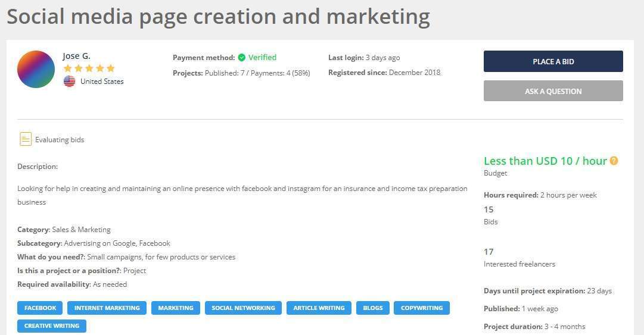The image size is (644, 335).
Task: Select the Social Networking skill tag
Action: click(x=243, y=308)
